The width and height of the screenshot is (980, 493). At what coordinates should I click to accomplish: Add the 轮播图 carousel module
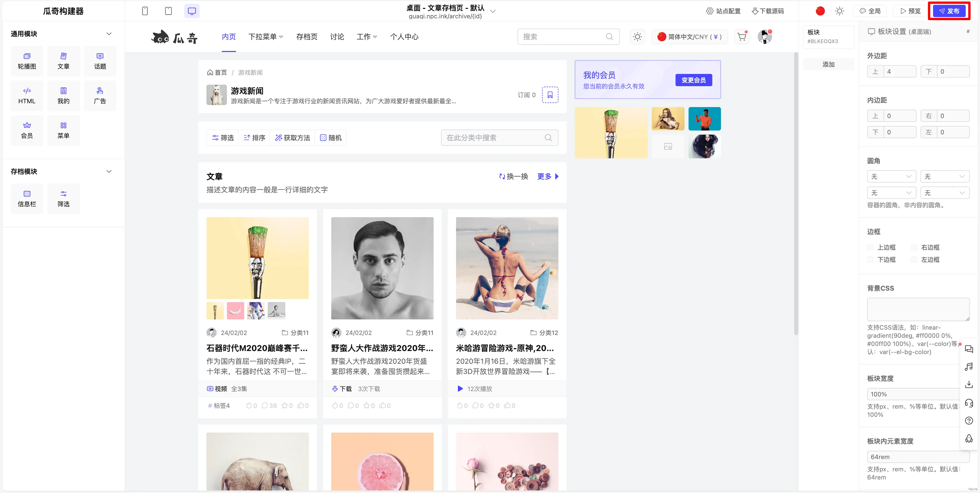pos(27,61)
